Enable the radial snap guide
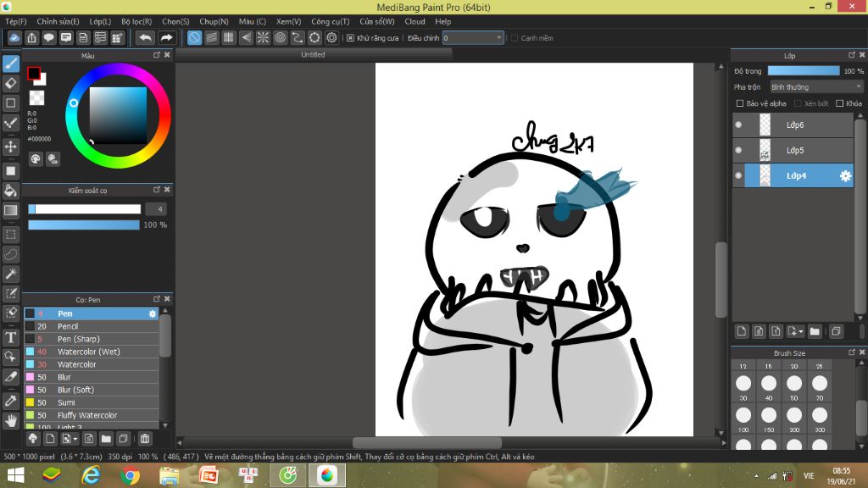Image resolution: width=868 pixels, height=488 pixels. pyautogui.click(x=263, y=37)
